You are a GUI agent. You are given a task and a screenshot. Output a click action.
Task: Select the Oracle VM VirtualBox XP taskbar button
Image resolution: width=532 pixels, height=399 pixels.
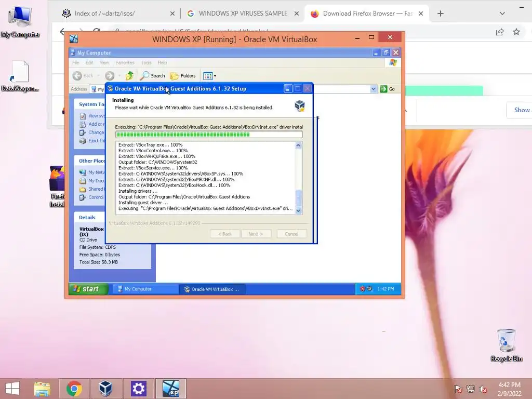212,289
